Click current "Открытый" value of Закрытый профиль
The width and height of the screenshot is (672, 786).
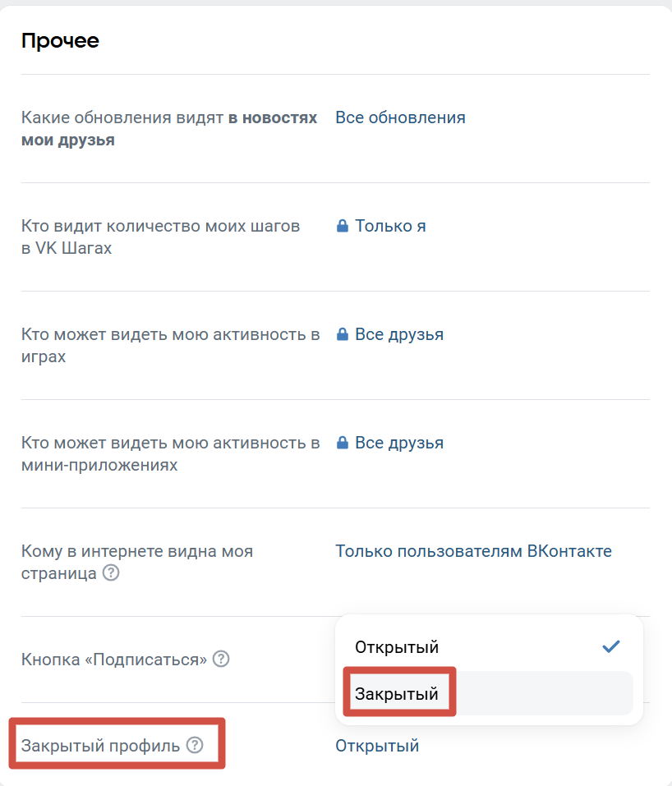[377, 746]
